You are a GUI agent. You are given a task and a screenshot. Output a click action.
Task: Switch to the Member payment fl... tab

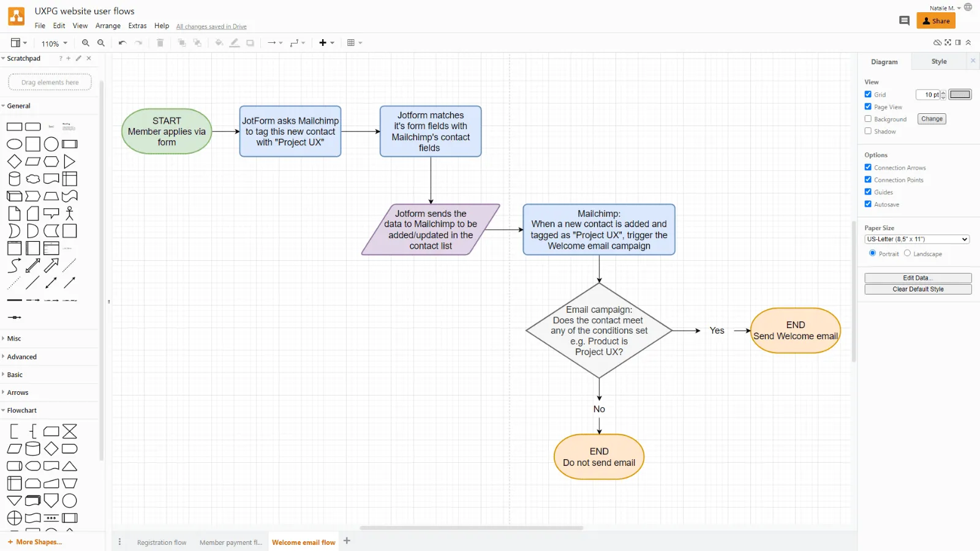(x=231, y=542)
